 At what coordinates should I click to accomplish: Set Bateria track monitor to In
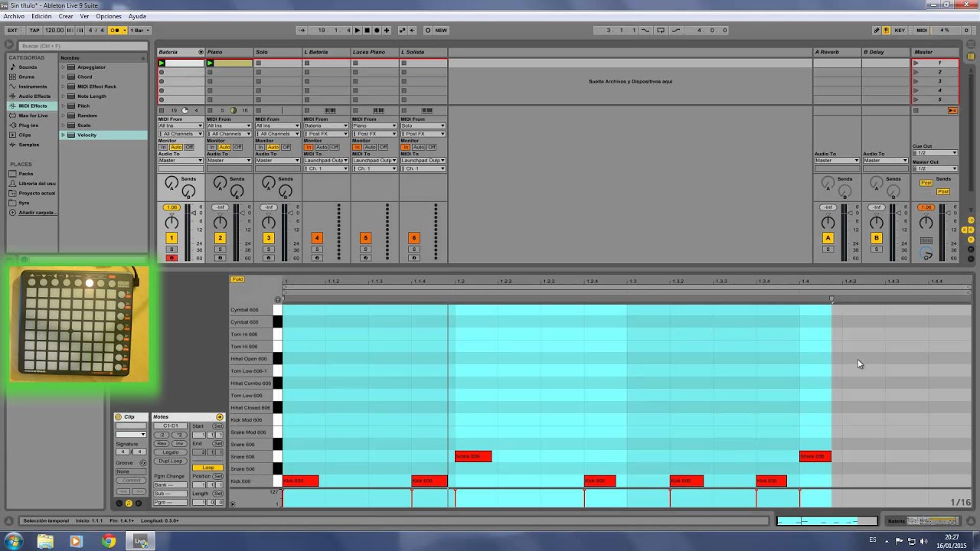pyautogui.click(x=163, y=147)
